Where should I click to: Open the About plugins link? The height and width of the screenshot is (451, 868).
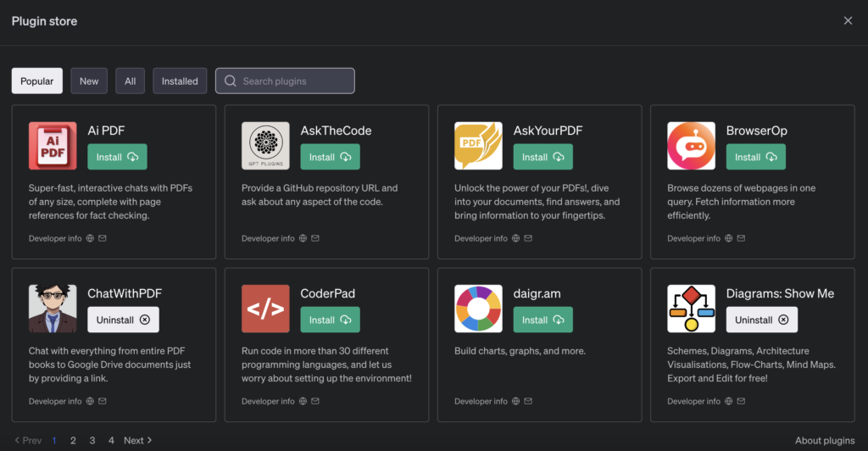pos(824,441)
